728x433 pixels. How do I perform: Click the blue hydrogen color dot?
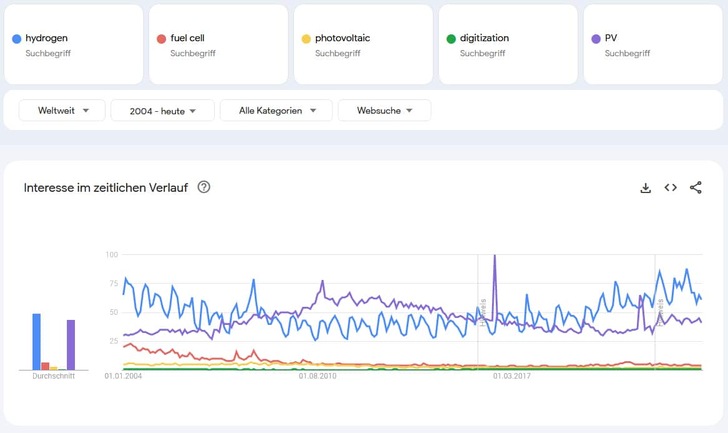tap(17, 39)
